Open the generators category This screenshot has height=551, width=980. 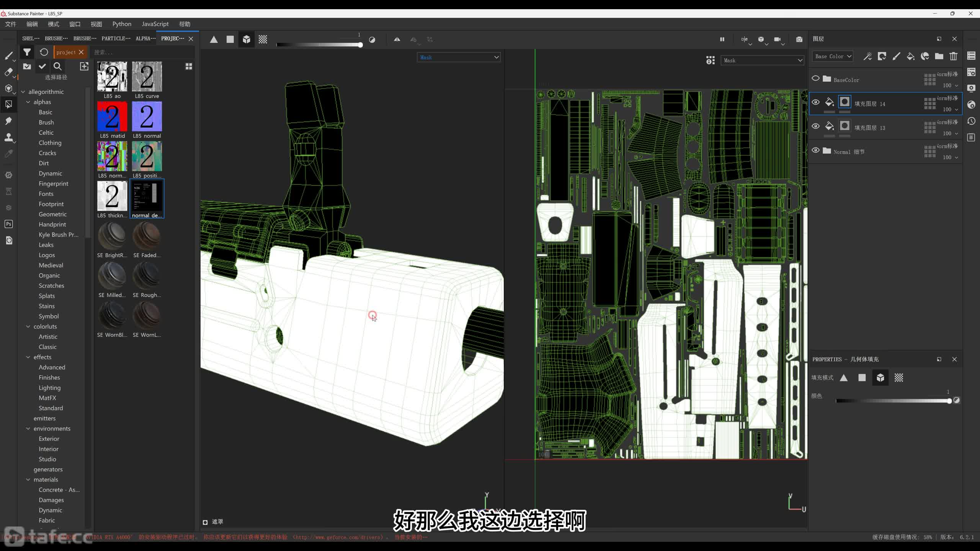[x=48, y=469]
